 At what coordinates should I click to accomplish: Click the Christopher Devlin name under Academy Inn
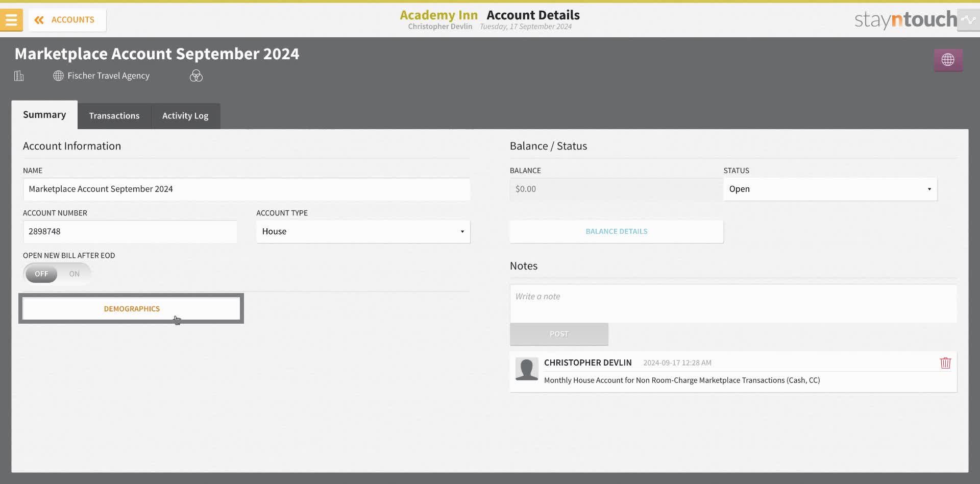[x=440, y=27]
